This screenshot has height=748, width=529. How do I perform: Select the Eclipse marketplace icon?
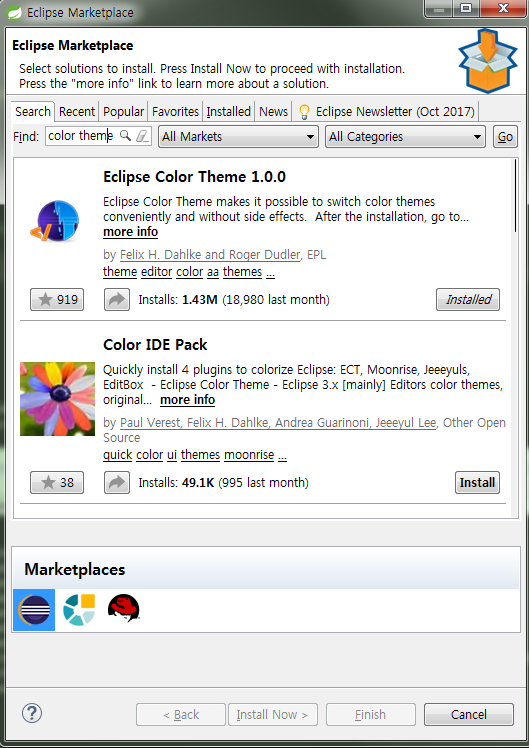point(34,610)
